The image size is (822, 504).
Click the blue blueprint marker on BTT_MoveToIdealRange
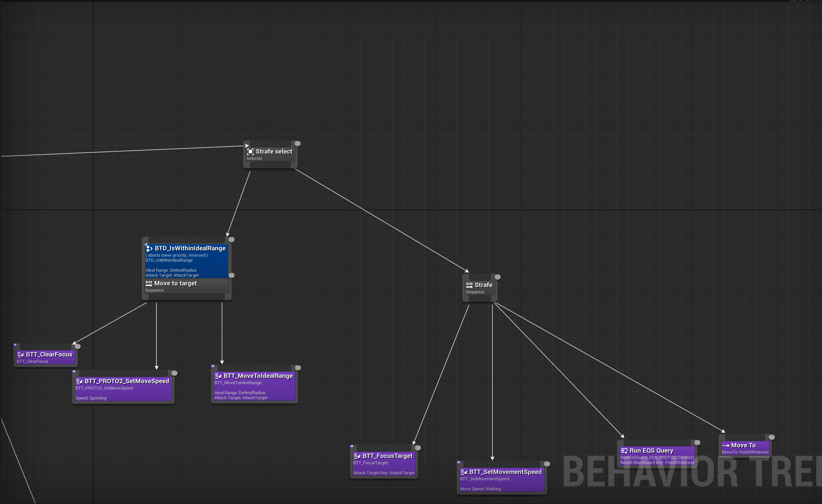click(213, 366)
